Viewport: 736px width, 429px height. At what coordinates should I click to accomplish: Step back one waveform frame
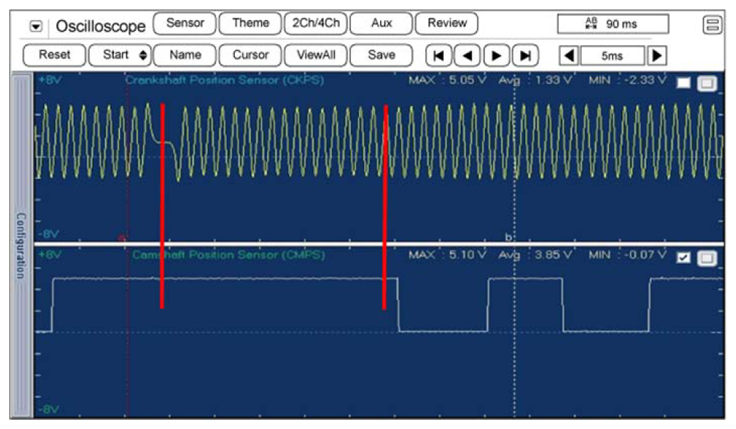[x=468, y=55]
